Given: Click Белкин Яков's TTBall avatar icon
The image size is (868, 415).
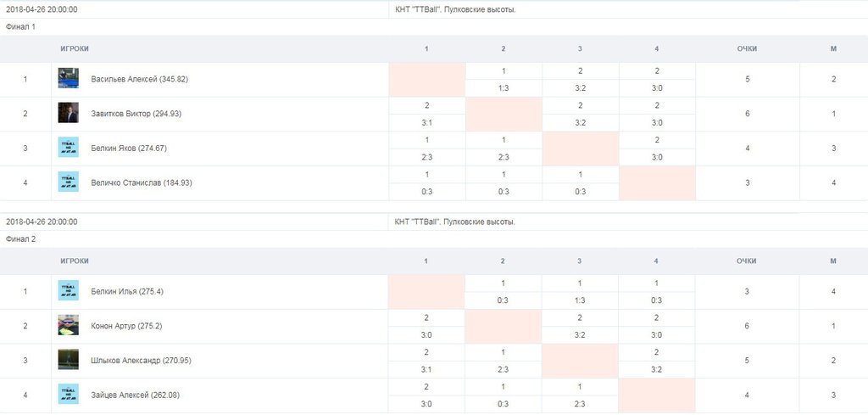Looking at the screenshot, I should (x=69, y=148).
